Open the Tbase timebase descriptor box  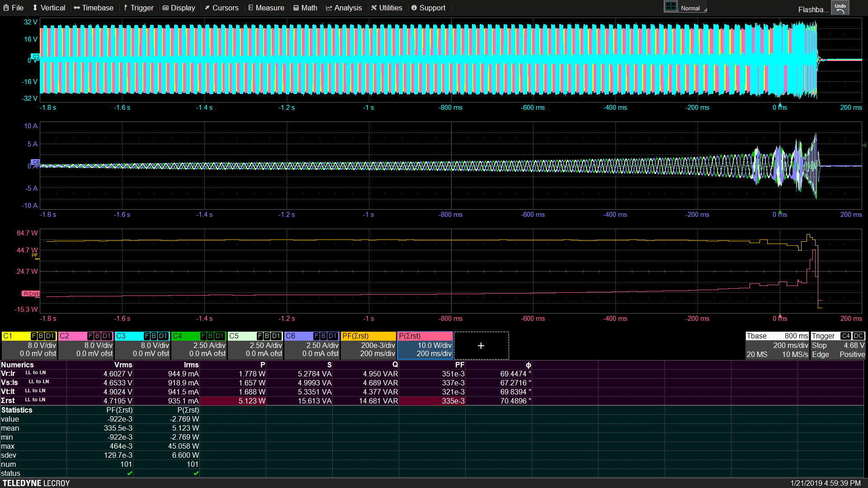777,346
